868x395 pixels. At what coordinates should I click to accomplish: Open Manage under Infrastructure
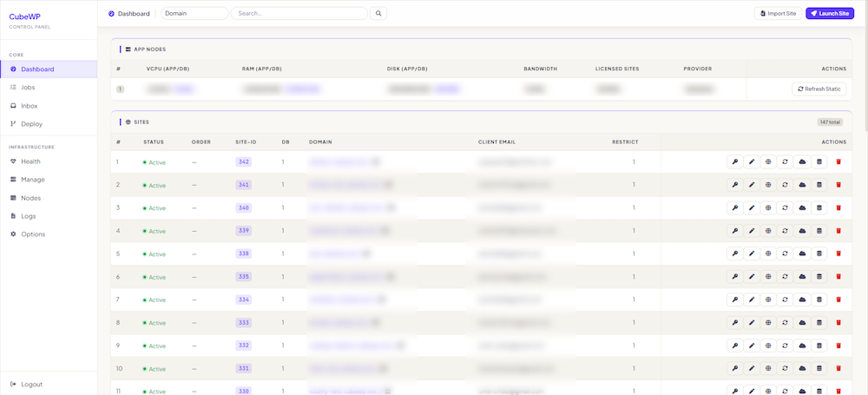[49, 180]
